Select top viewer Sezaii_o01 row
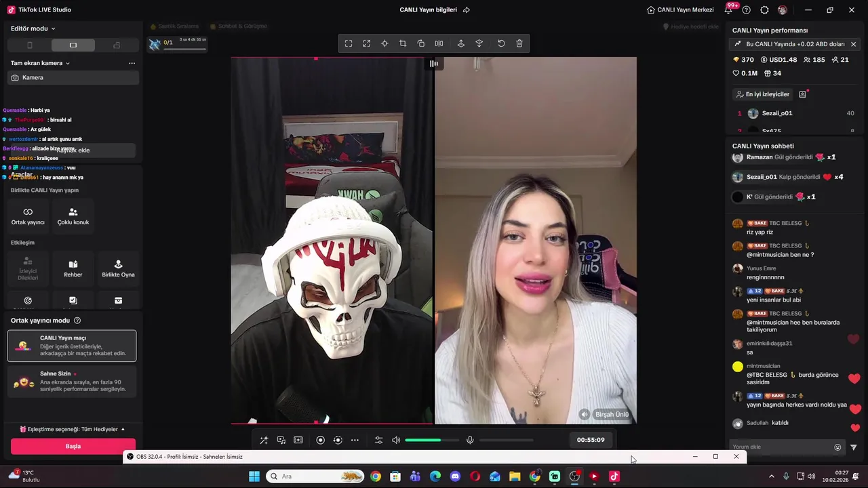This screenshot has height=488, width=868. (x=795, y=113)
